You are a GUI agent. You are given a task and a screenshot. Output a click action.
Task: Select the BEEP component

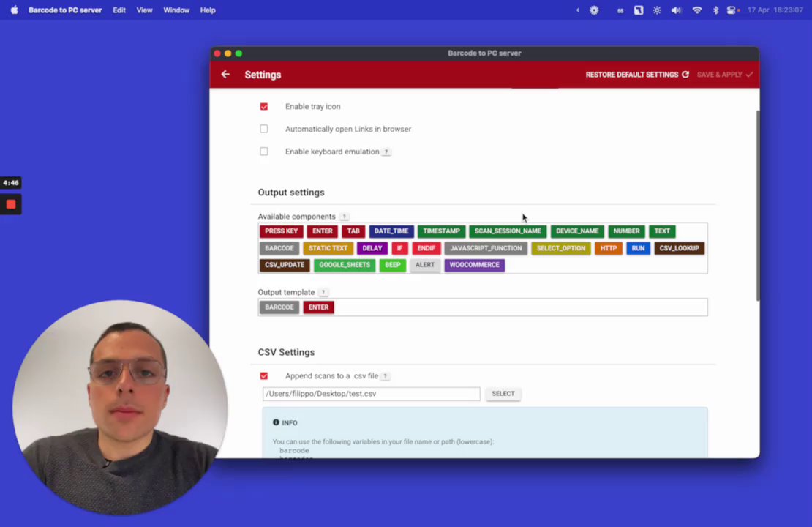[x=393, y=265]
